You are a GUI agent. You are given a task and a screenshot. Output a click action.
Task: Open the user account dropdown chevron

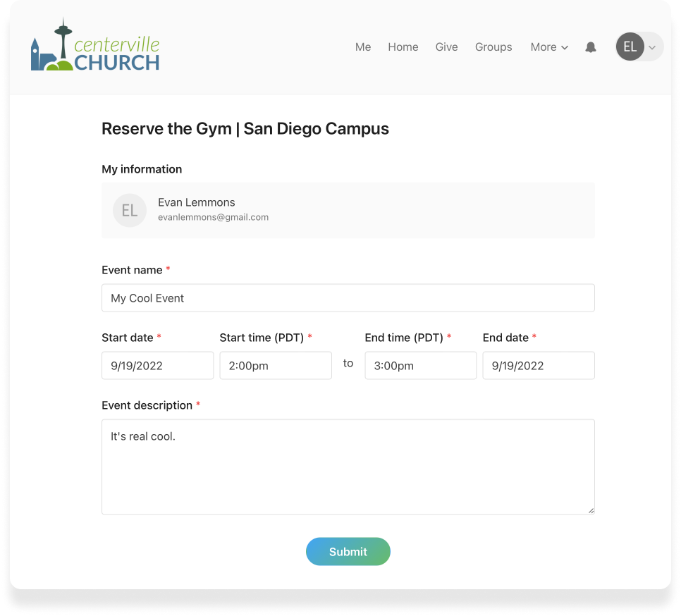coord(653,47)
